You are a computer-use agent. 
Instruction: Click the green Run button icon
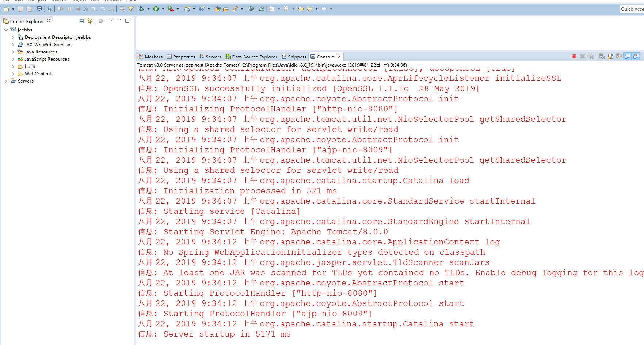(x=156, y=9)
